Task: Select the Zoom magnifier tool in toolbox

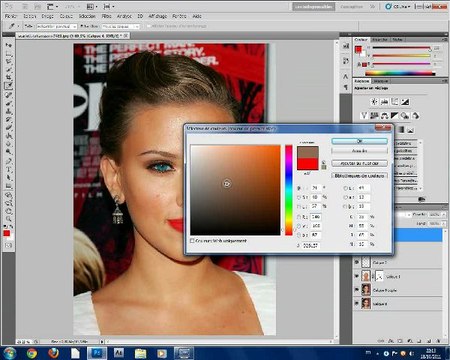Action: (x=9, y=219)
